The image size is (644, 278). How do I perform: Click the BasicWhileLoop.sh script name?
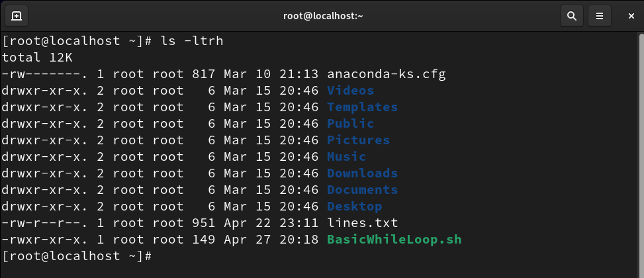point(394,240)
